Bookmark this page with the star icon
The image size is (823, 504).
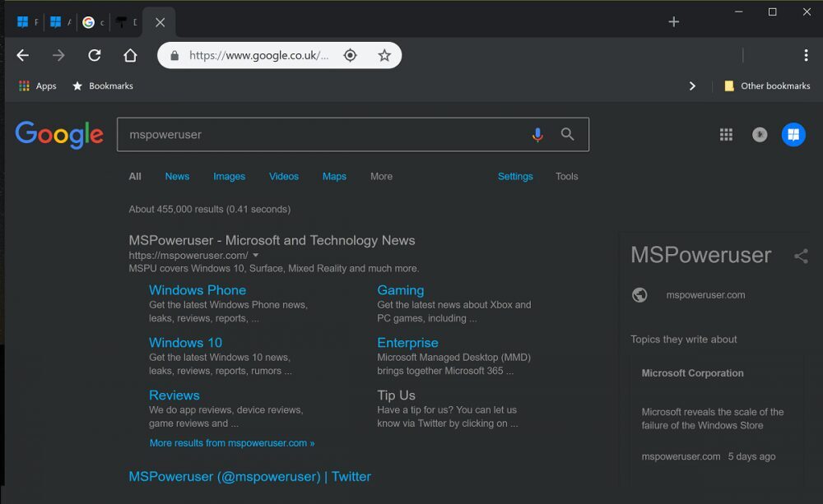click(384, 55)
